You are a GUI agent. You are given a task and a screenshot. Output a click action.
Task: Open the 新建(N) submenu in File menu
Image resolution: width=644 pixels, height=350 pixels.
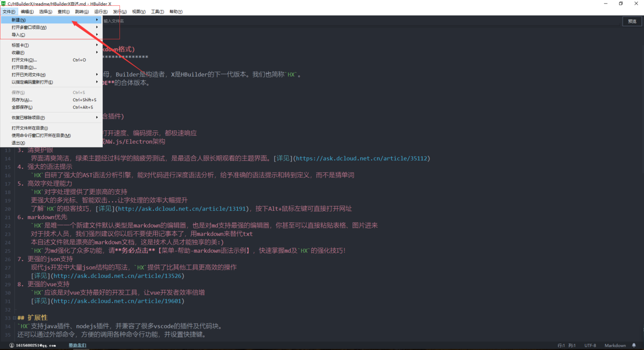[51, 20]
